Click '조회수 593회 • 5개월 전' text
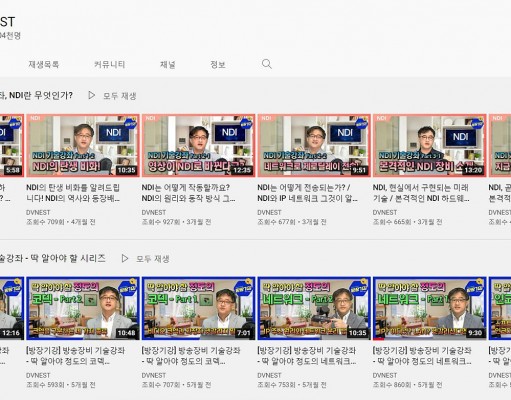This screenshot has height=400, width=511. [61, 385]
